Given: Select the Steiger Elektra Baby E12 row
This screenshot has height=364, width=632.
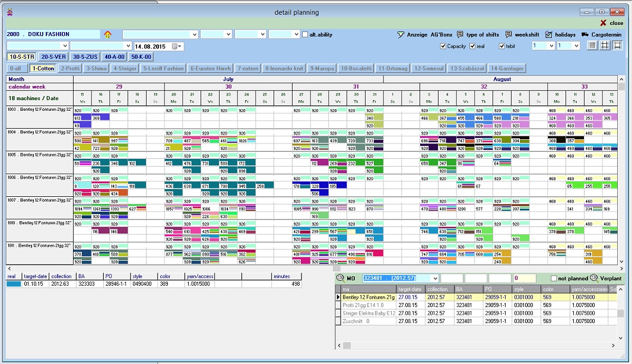Looking at the screenshot, I should pos(369,313).
